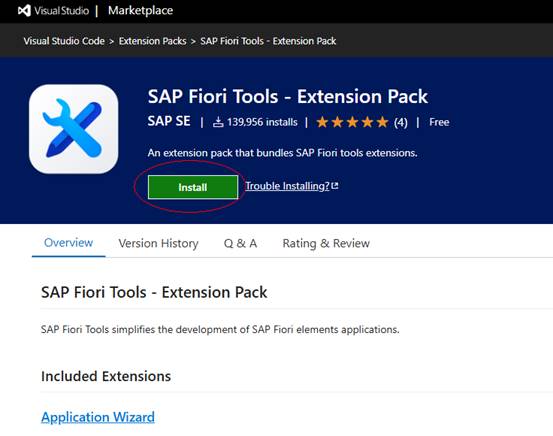
Task: Click the Visual Studio logo icon
Action: coord(24,11)
